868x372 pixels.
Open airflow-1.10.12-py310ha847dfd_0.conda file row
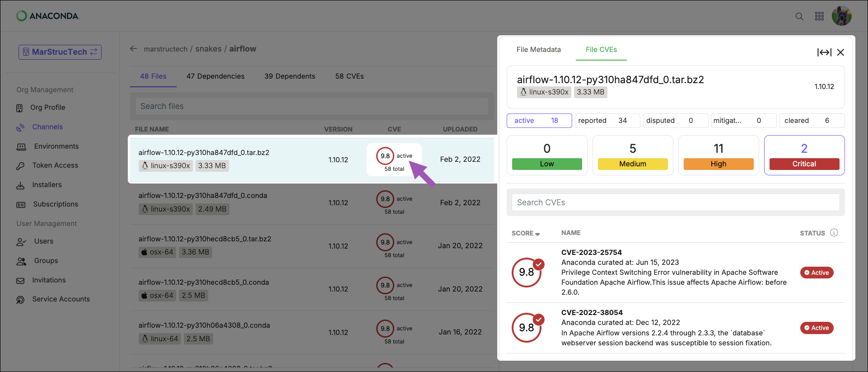tap(312, 203)
